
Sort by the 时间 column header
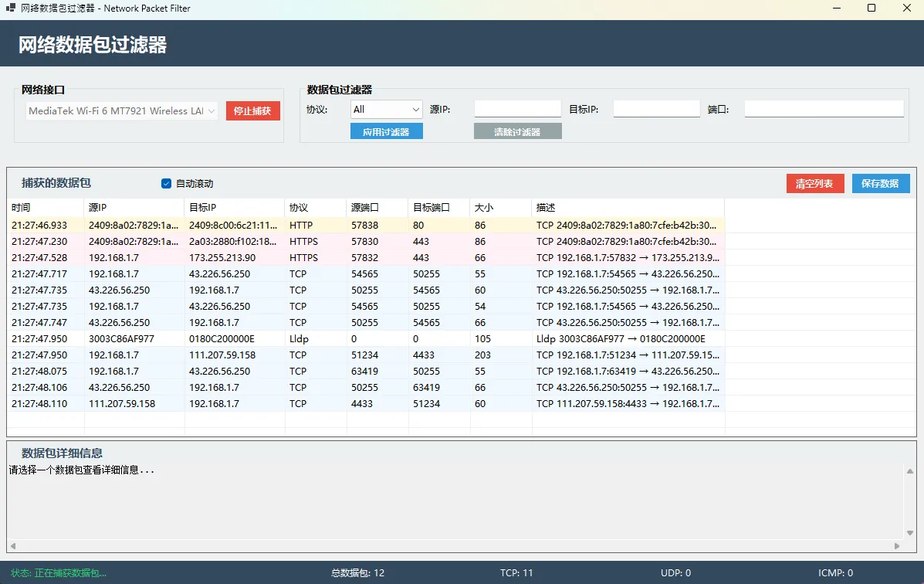point(45,208)
